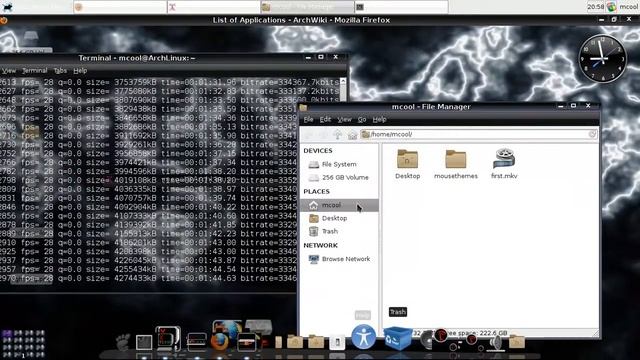Open Terminal menu in Terminal window
The image size is (640, 360).
(x=35, y=71)
